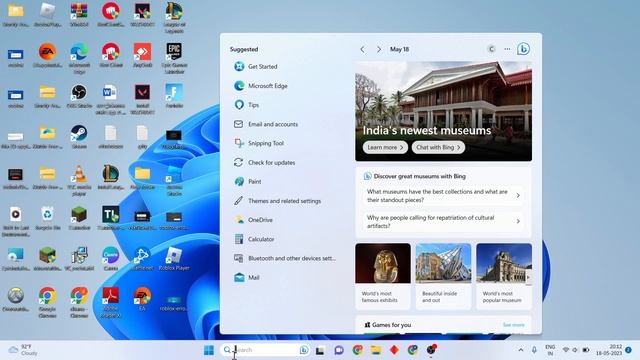Click Bing icon inside taskbar search box
The image size is (640, 360).
304,350
